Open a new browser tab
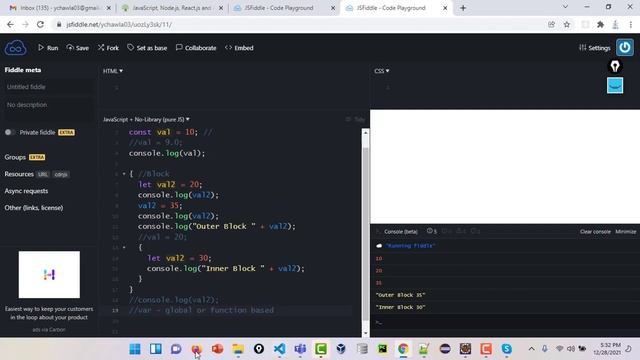640x360 pixels. coord(463,8)
